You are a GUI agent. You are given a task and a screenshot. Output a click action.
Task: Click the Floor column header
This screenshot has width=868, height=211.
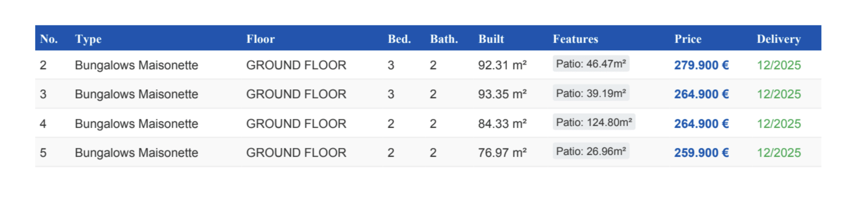pyautogui.click(x=260, y=39)
